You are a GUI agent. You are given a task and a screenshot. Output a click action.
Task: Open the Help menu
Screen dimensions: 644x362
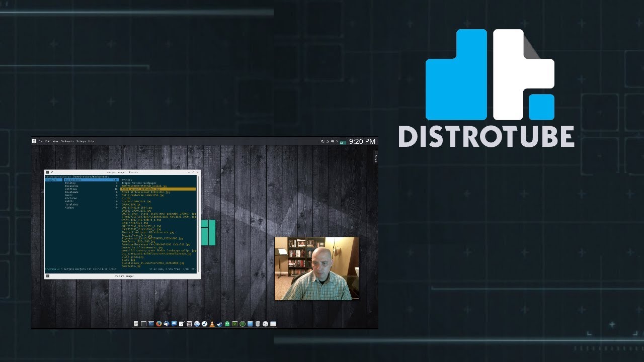click(x=91, y=141)
